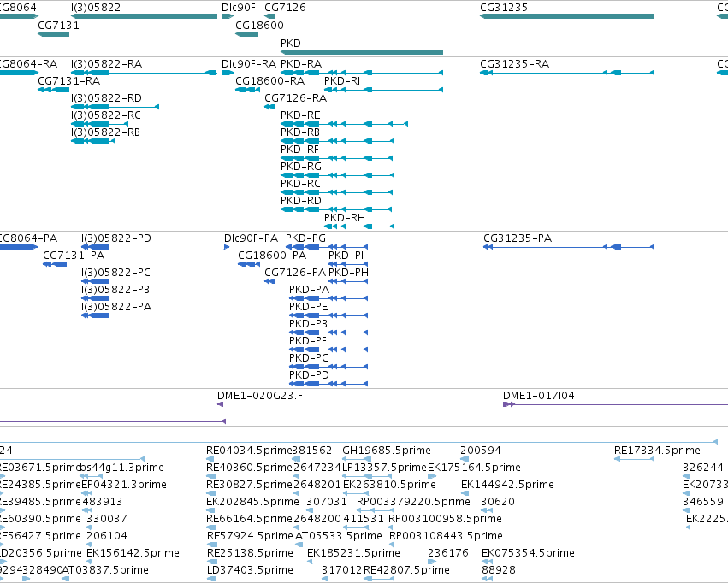Click the LP13357.5prime EST label

(x=385, y=467)
